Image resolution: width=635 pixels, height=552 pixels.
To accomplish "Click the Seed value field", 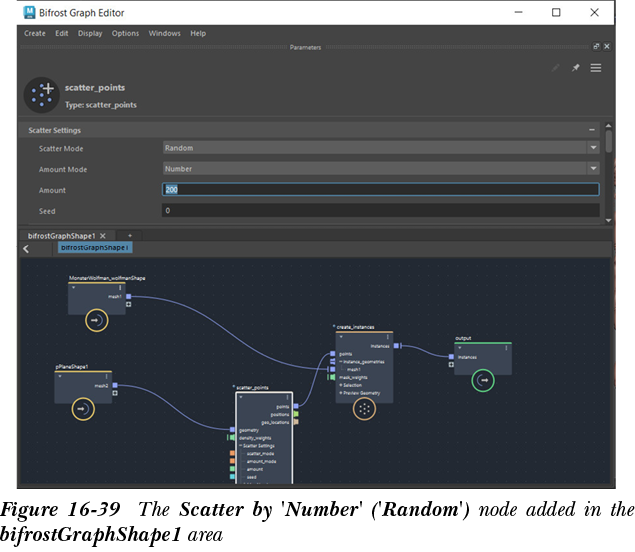I will [x=380, y=211].
